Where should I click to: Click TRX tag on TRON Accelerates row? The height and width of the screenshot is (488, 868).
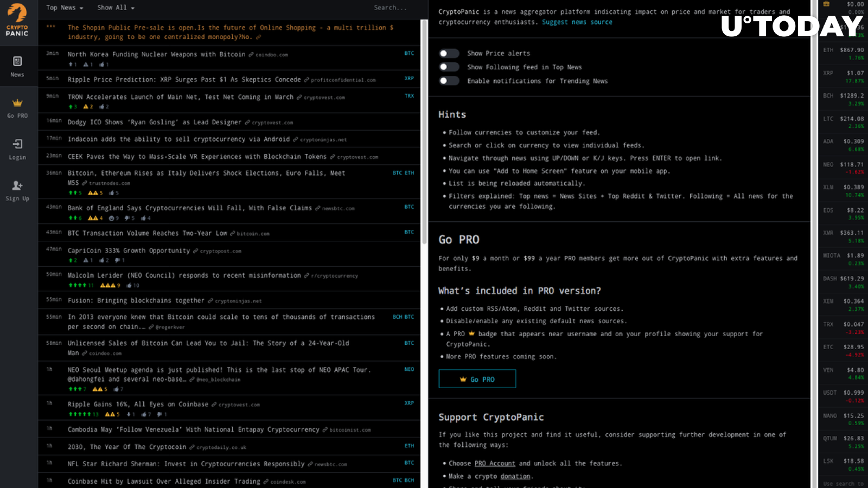pos(409,95)
